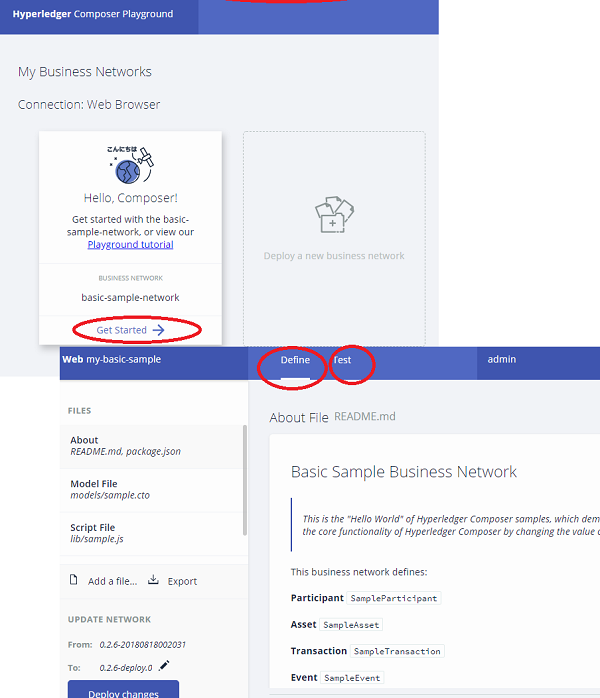Switch to the Test tab

[342, 360]
